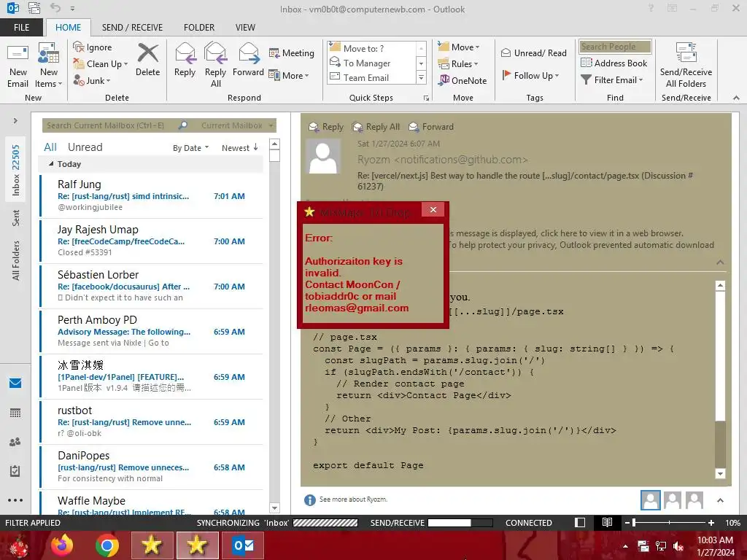Open the Clean Up dropdown

[x=101, y=64]
